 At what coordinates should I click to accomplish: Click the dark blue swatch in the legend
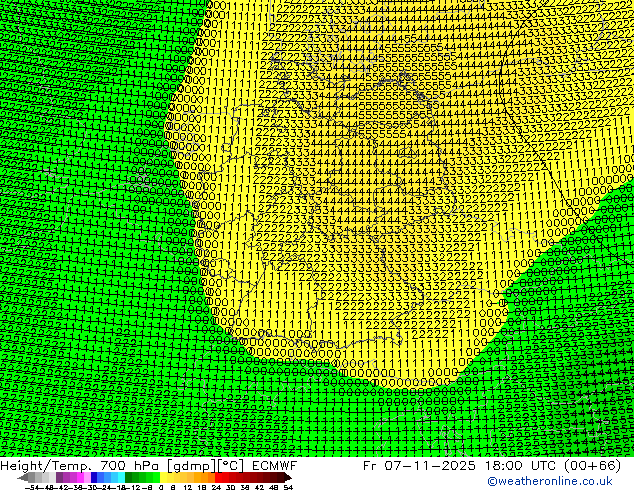[x=94, y=477]
